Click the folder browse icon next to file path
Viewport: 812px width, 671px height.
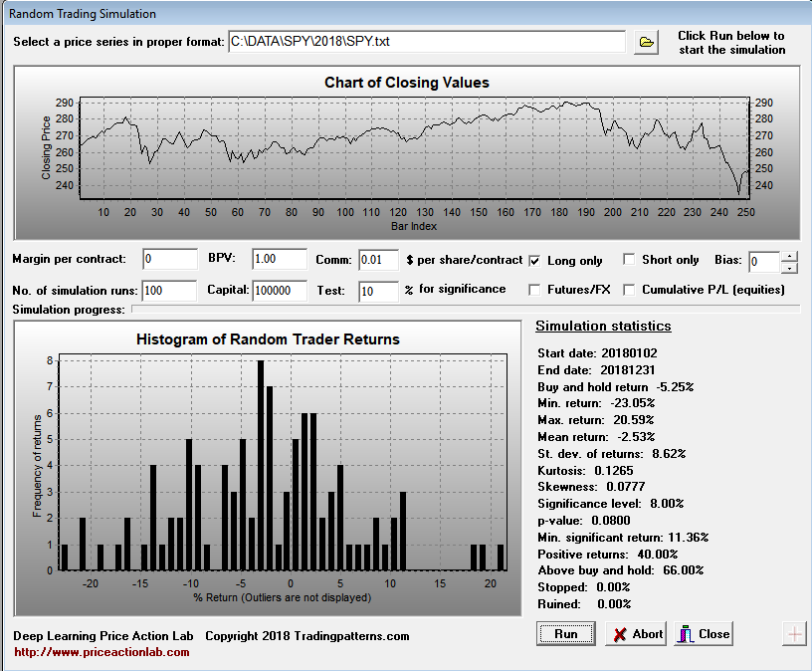point(647,42)
